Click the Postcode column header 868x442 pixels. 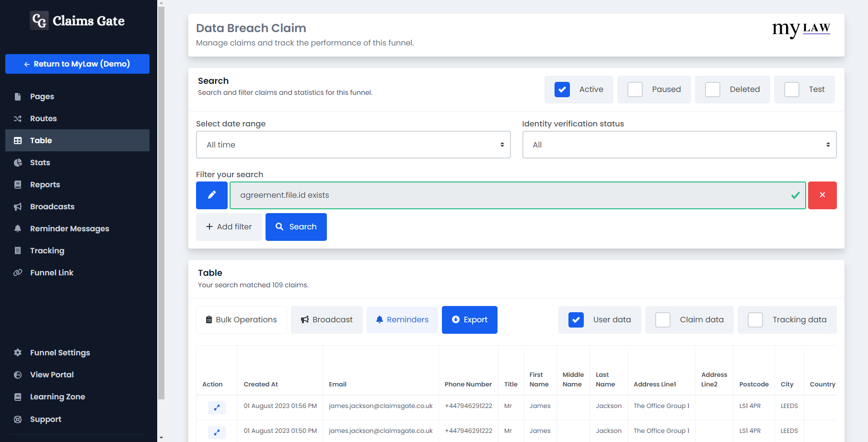pyautogui.click(x=754, y=385)
